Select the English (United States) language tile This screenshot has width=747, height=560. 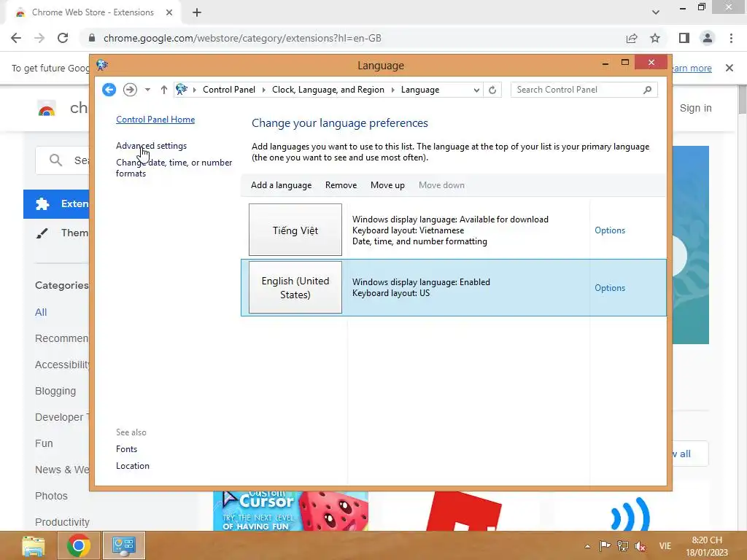click(x=295, y=287)
